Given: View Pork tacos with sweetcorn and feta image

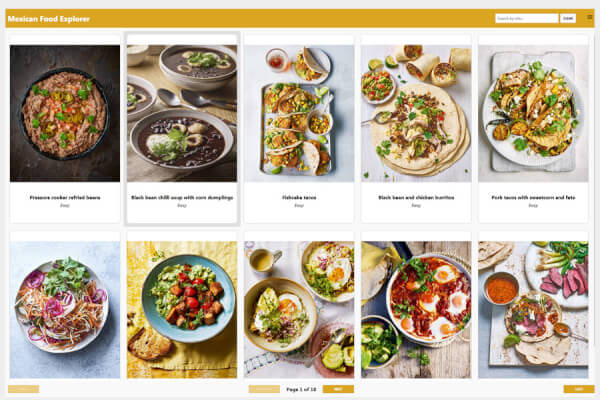Looking at the screenshot, I should point(533,113).
